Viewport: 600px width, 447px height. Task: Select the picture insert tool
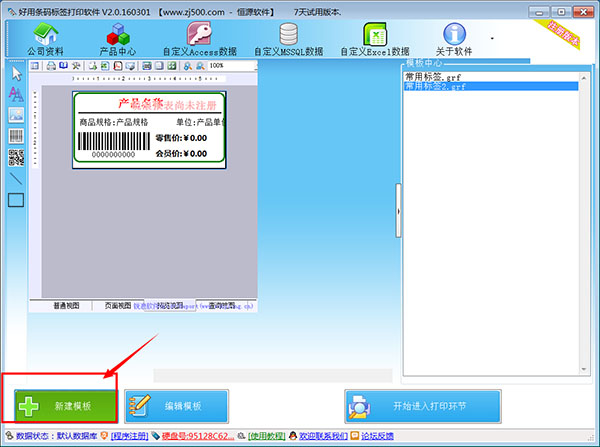[x=16, y=114]
